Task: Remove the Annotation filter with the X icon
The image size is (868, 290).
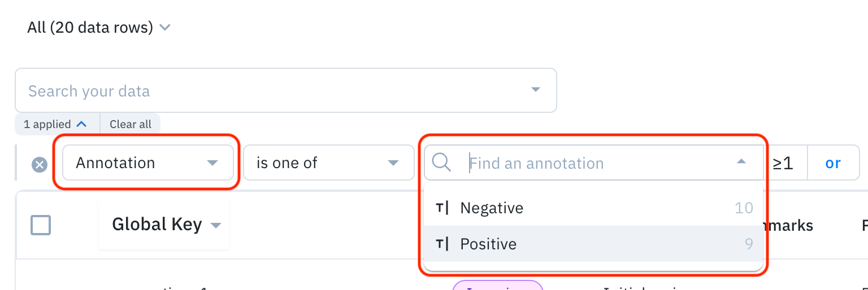Action: (x=39, y=165)
